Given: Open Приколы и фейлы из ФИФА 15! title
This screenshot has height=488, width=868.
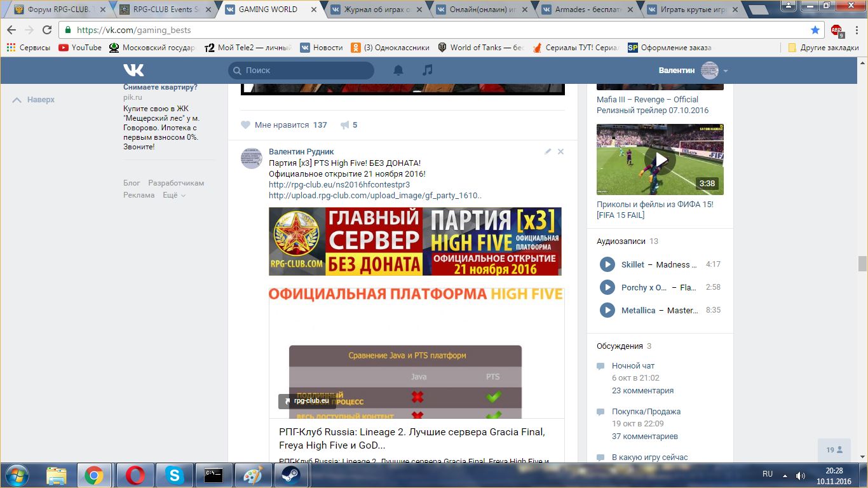Looking at the screenshot, I should click(655, 210).
